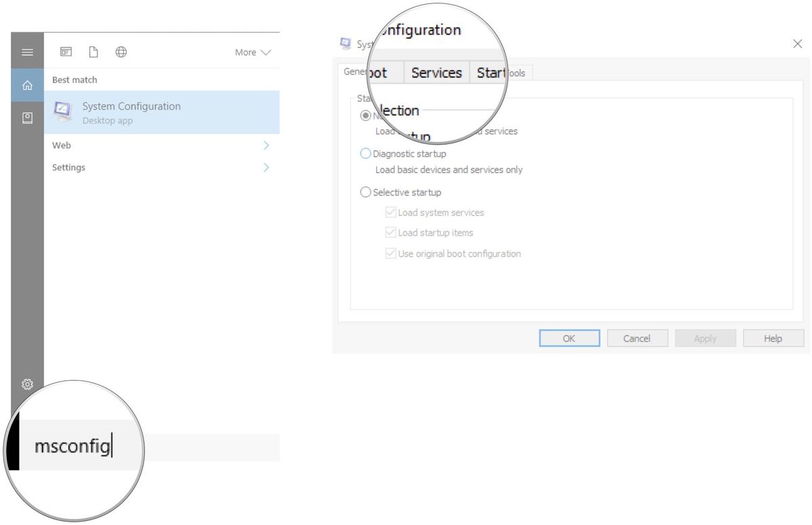This screenshot has width=812, height=525.
Task: Select the Normal startup option
Action: 365,115
